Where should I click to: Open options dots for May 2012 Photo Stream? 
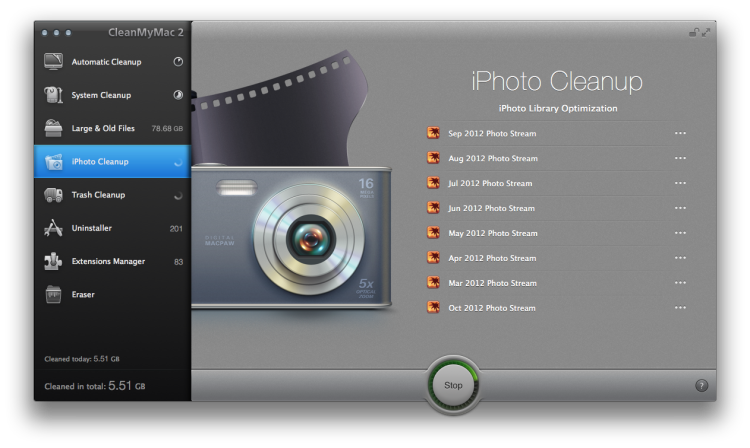click(x=680, y=232)
